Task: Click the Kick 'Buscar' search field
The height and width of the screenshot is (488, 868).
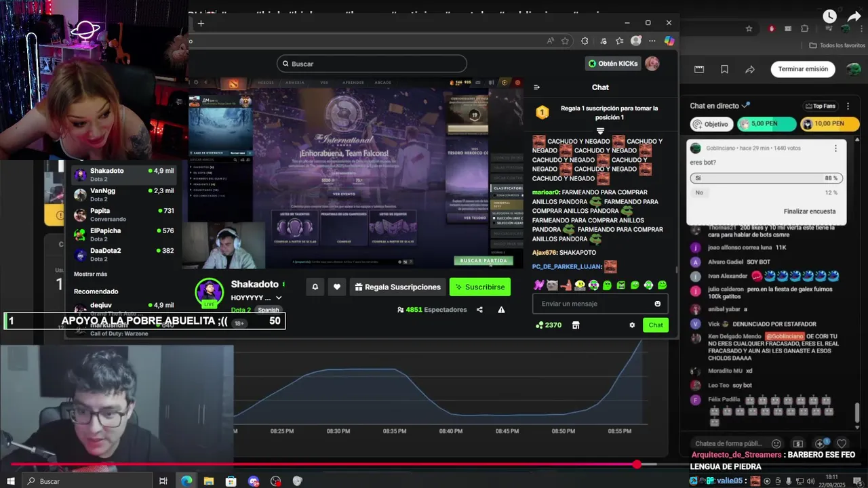Action: pos(372,64)
